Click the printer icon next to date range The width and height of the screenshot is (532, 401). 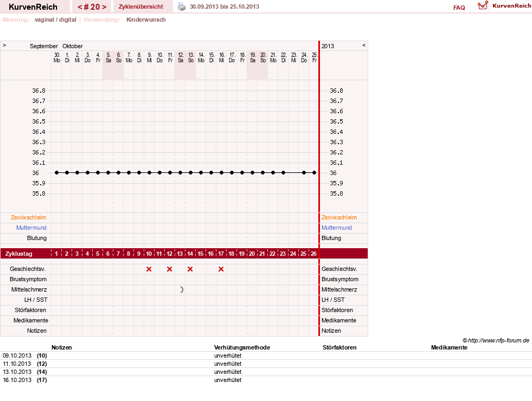click(182, 7)
